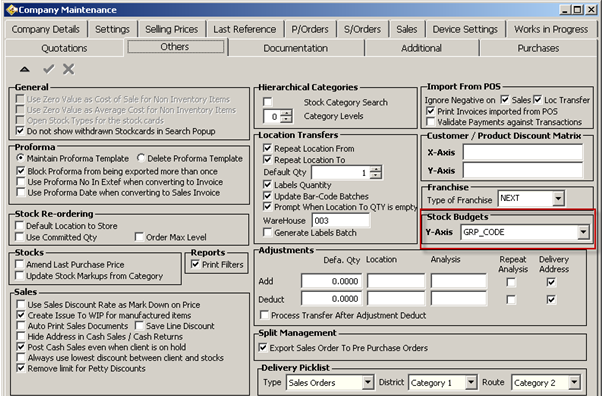Enable Use Proforma Date when converting checkbox
Image resolution: width=602 pixels, height=396 pixels.
pos(21,192)
